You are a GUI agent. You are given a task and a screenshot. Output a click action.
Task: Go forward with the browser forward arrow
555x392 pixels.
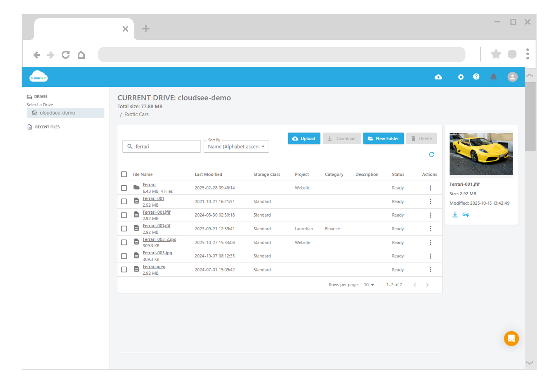click(x=51, y=55)
